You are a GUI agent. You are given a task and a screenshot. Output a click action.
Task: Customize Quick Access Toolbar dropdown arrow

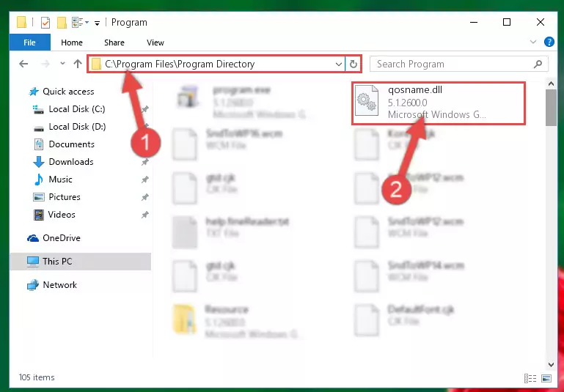pyautogui.click(x=97, y=23)
